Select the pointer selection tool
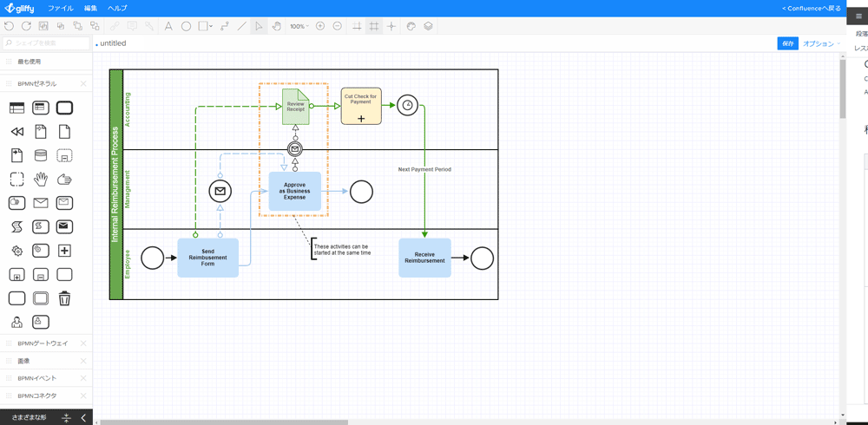 259,26
